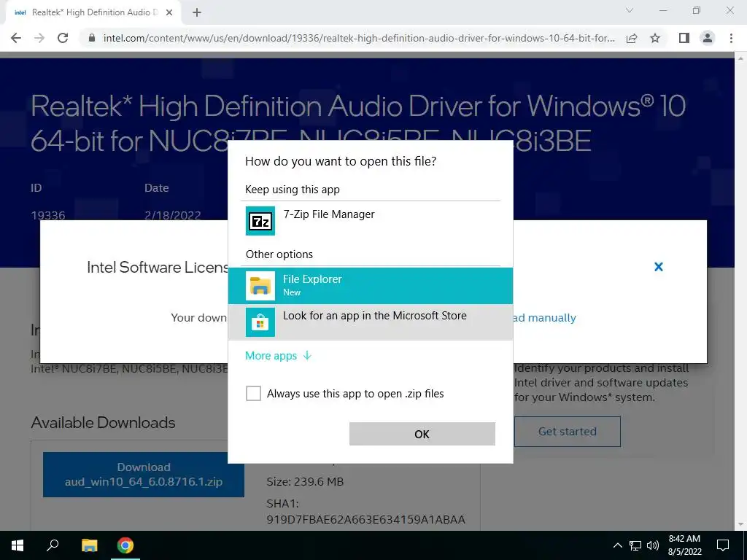Open the tab search dropdown arrow
Viewport: 747px width, 560px height.
tap(630, 10)
